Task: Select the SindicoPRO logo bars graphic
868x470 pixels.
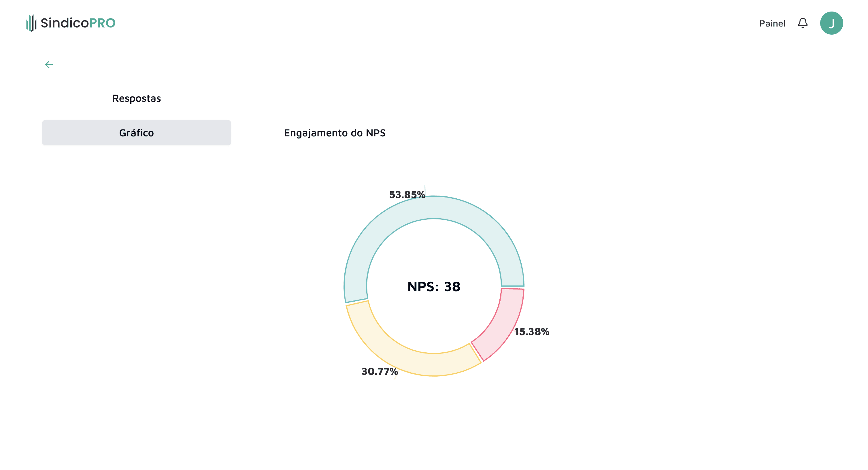Action: pos(31,22)
